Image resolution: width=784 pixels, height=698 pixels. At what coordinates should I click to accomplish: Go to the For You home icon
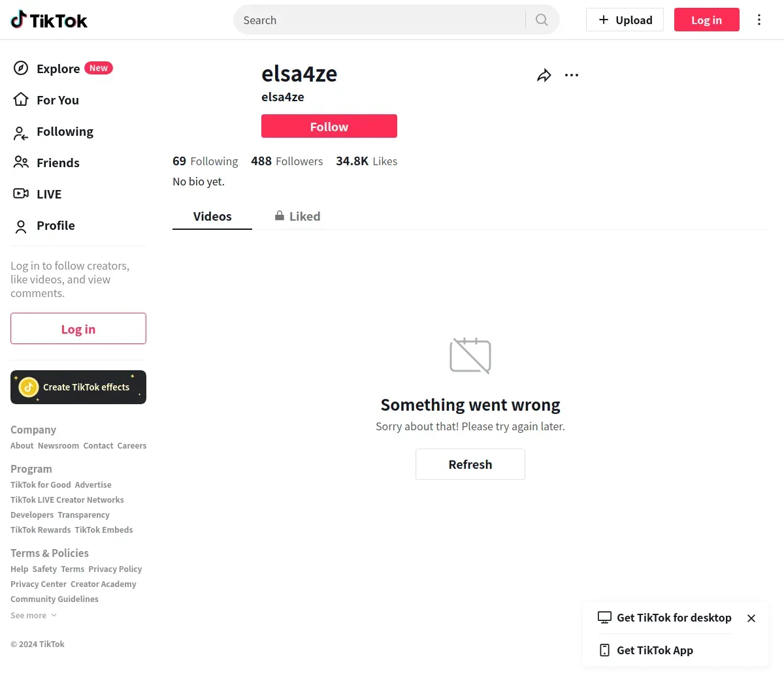coord(21,100)
